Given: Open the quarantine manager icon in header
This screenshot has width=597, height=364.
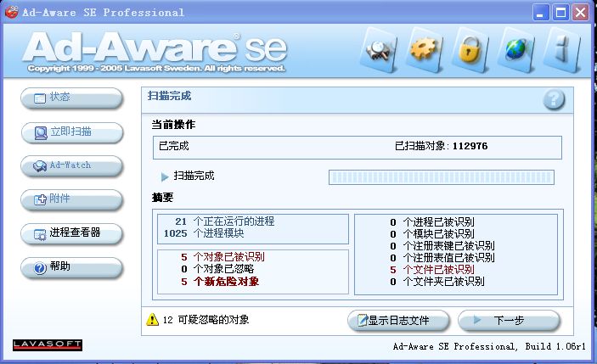Looking at the screenshot, I should coord(378,50).
